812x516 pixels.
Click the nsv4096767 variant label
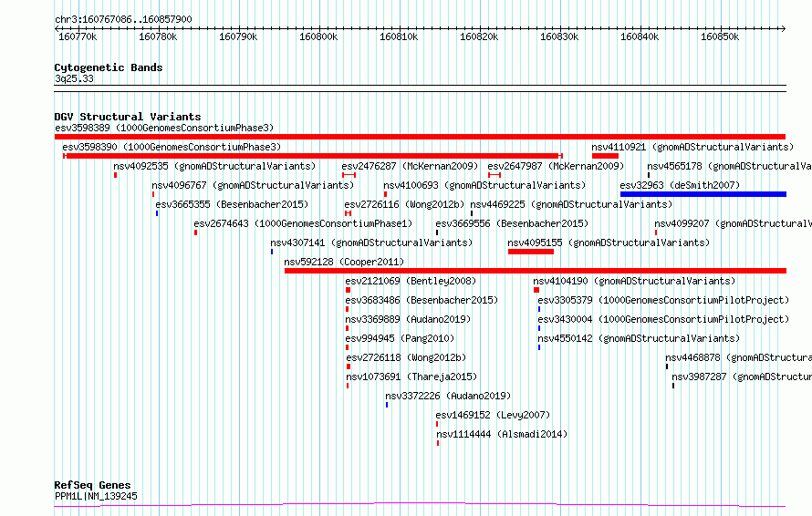[x=253, y=185]
